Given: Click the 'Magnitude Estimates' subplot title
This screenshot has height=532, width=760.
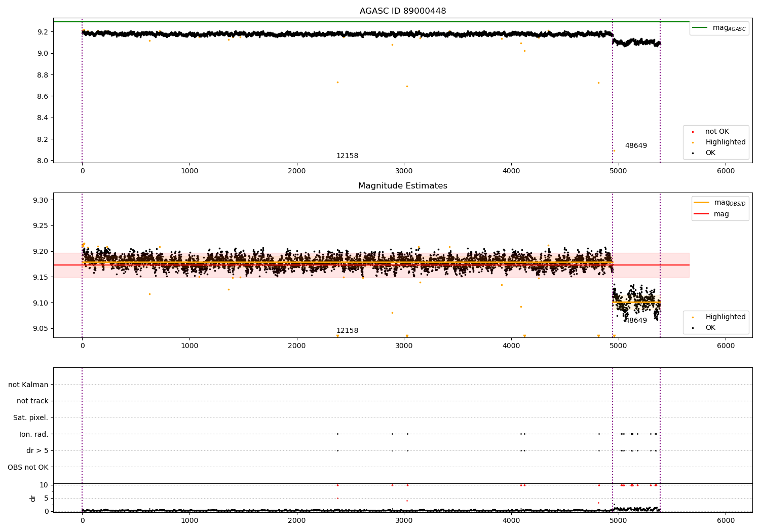Looking at the screenshot, I should point(403,186).
